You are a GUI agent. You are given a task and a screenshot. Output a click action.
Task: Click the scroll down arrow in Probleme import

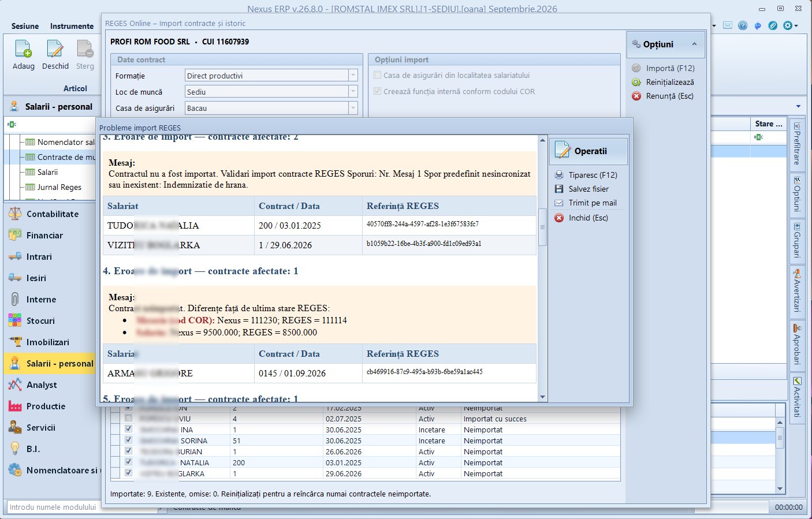542,397
